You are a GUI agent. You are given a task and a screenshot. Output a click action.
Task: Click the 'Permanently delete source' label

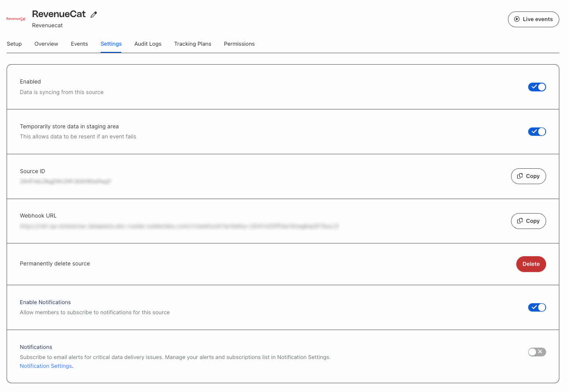point(55,264)
